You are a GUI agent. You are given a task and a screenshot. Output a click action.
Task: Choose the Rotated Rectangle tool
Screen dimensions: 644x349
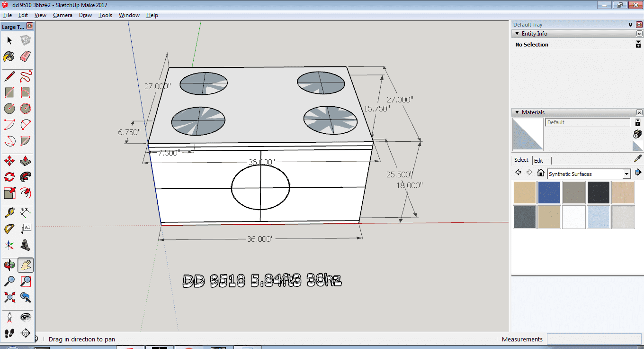pyautogui.click(x=26, y=92)
